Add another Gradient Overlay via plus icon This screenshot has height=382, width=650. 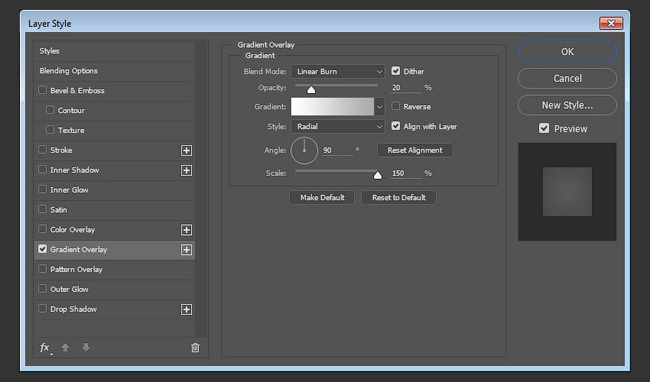(187, 250)
